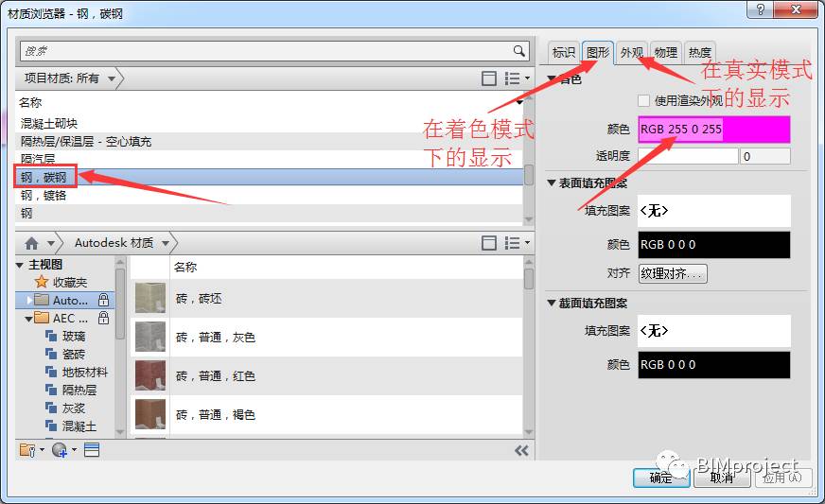Click the material search input field
This screenshot has height=504, width=825.
tap(266, 51)
